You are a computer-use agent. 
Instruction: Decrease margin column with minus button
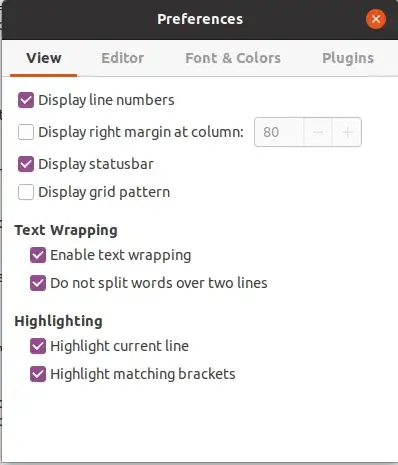(318, 132)
